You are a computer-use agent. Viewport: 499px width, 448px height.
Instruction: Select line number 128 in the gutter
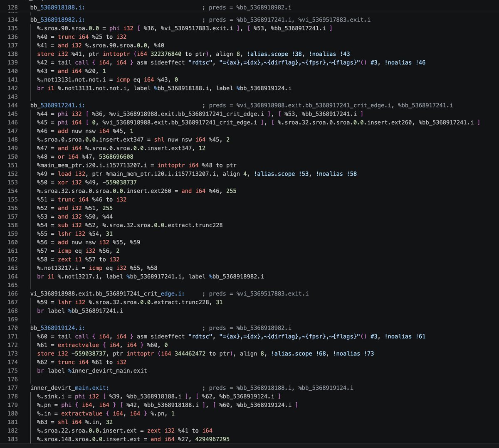[12, 7]
